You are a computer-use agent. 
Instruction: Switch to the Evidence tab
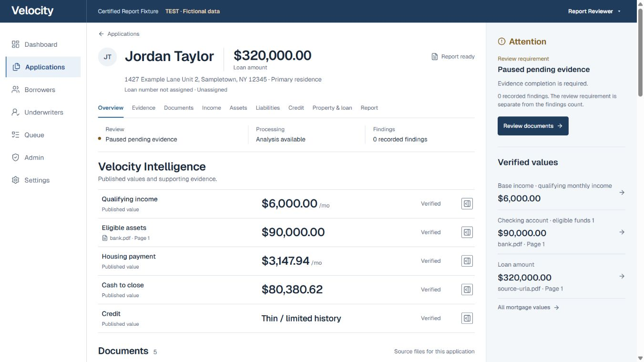coord(143,108)
